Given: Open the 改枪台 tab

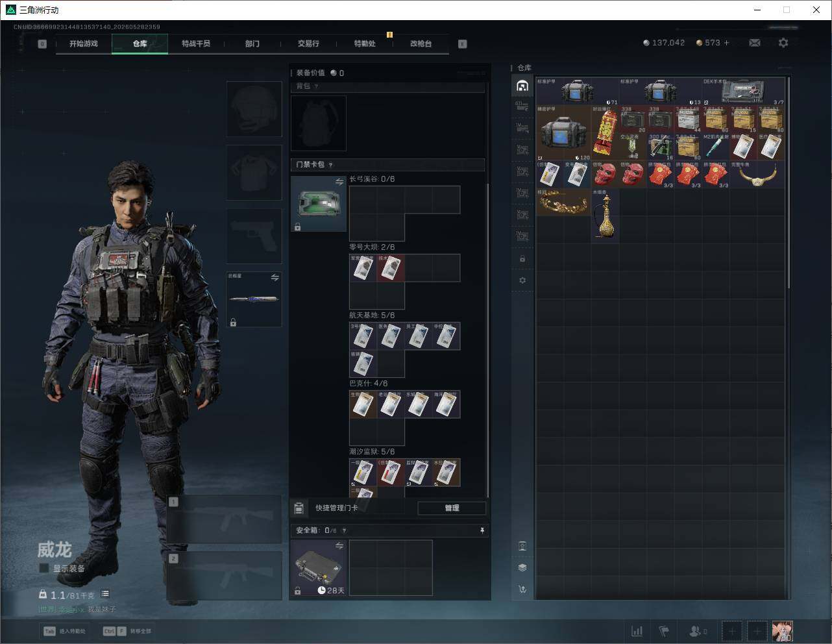Looking at the screenshot, I should (x=421, y=43).
